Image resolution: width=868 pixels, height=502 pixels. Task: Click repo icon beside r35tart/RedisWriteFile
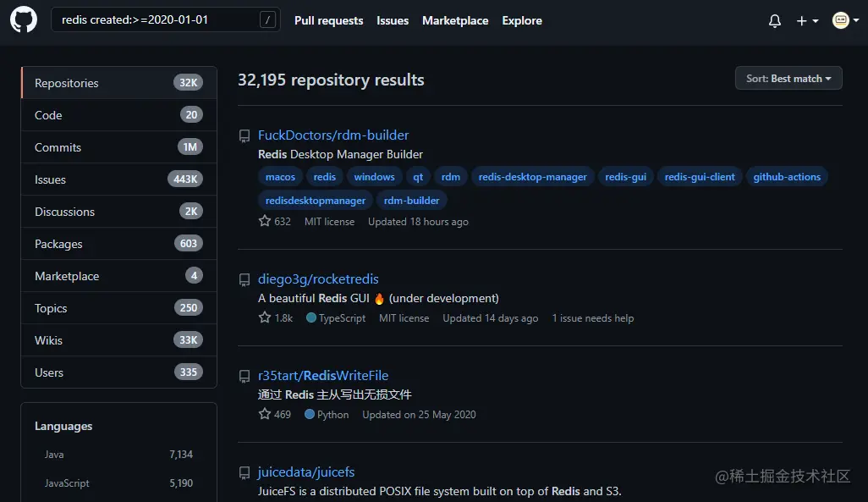tap(244, 376)
